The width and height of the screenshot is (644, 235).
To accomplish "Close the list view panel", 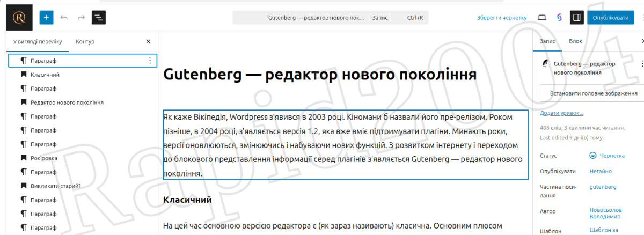I will click(148, 41).
